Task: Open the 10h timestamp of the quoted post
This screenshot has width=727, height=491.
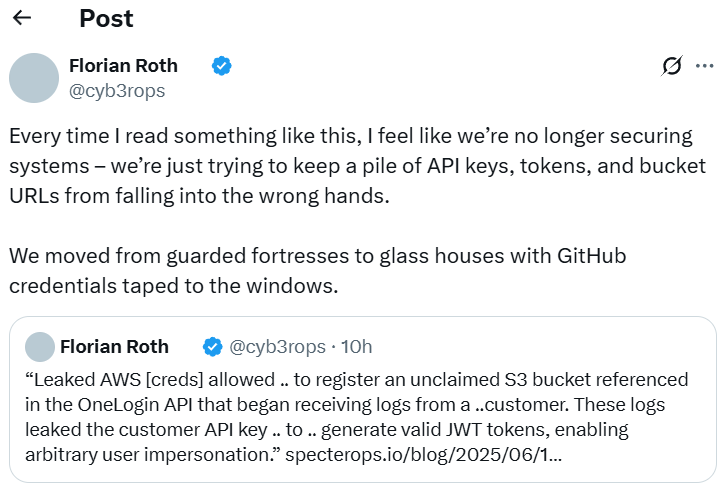Action: tap(357, 347)
